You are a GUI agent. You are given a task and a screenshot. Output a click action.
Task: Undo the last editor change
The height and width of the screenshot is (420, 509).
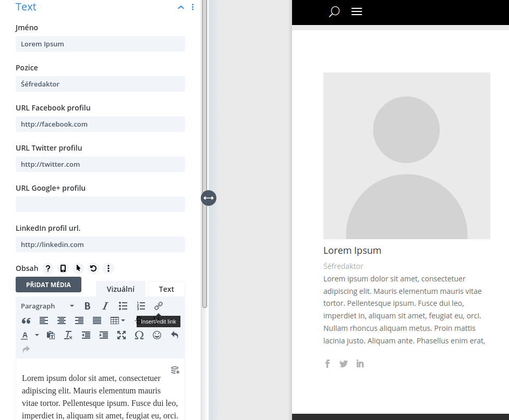(175, 335)
